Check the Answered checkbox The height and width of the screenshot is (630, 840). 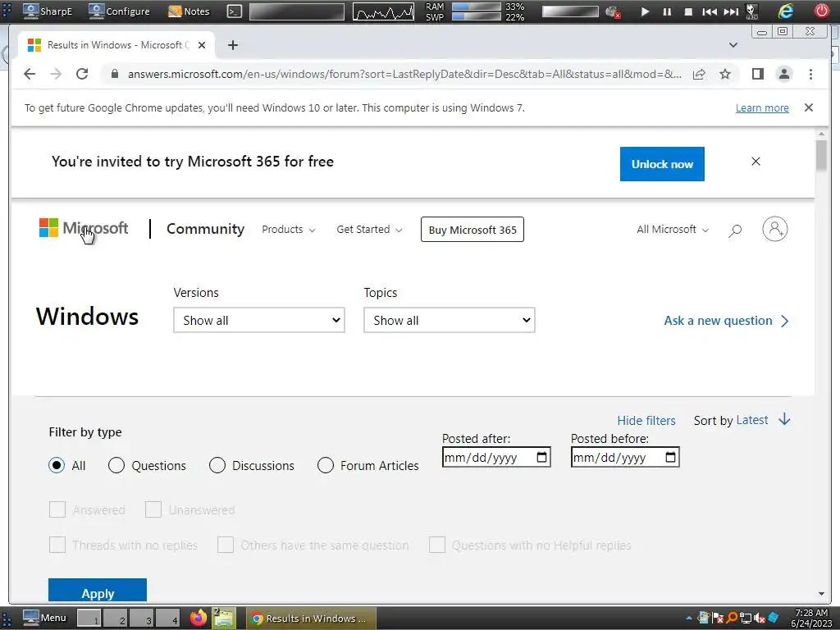(x=57, y=509)
